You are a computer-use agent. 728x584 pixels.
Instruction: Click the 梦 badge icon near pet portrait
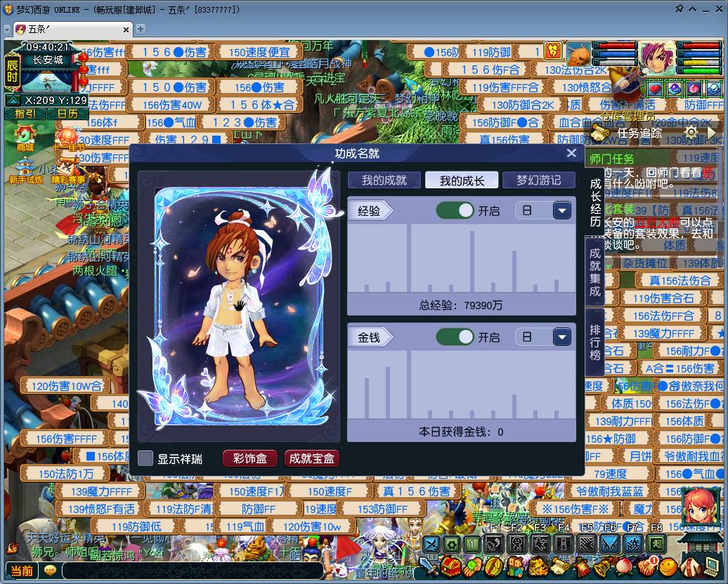pyautogui.click(x=552, y=51)
